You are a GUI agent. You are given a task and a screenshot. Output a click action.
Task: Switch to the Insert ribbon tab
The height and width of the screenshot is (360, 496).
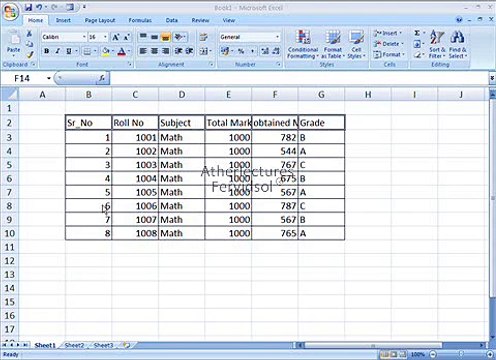point(63,20)
